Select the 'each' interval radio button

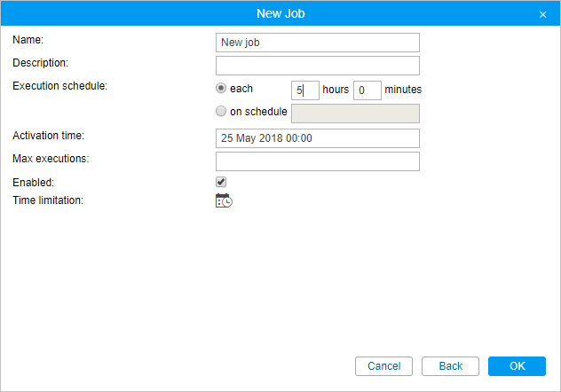pos(221,88)
